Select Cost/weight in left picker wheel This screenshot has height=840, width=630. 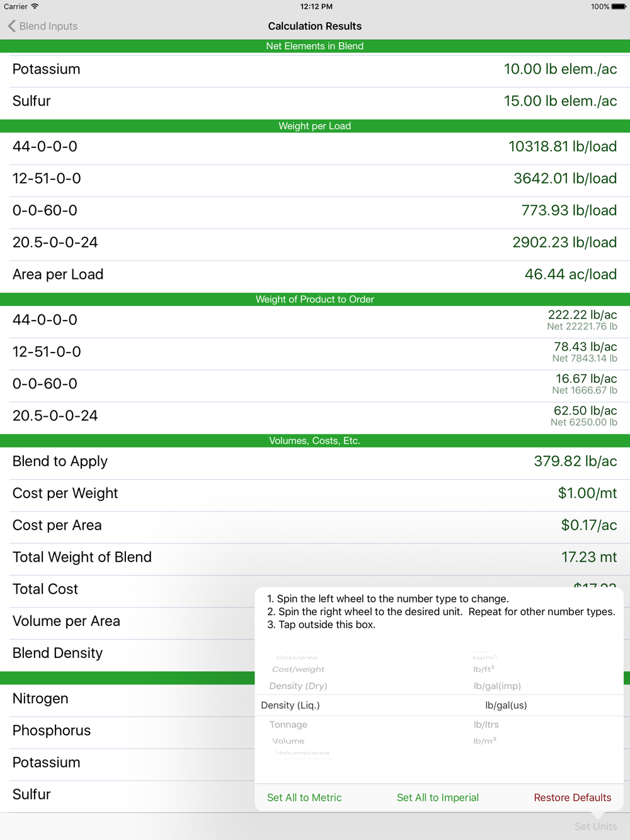pos(298,669)
